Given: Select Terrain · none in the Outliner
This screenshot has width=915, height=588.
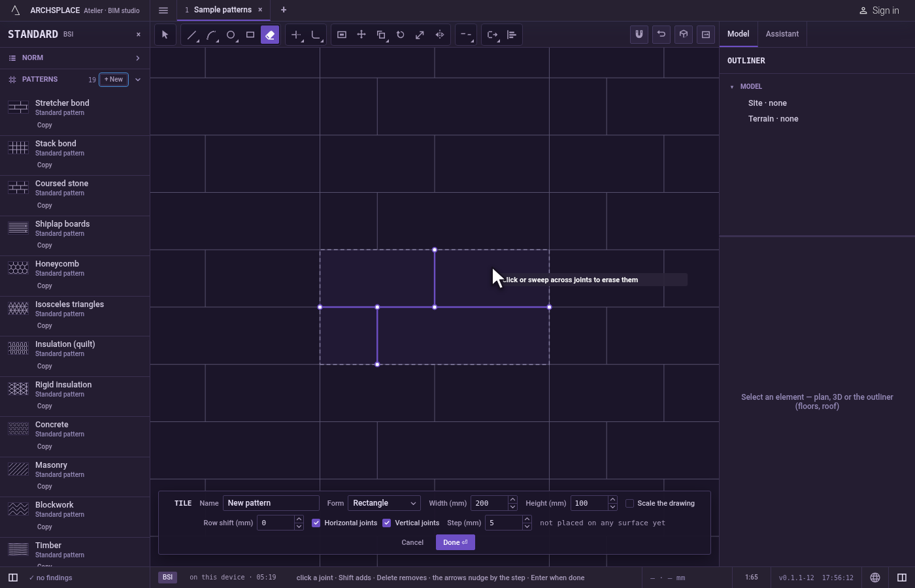Looking at the screenshot, I should pyautogui.click(x=773, y=119).
